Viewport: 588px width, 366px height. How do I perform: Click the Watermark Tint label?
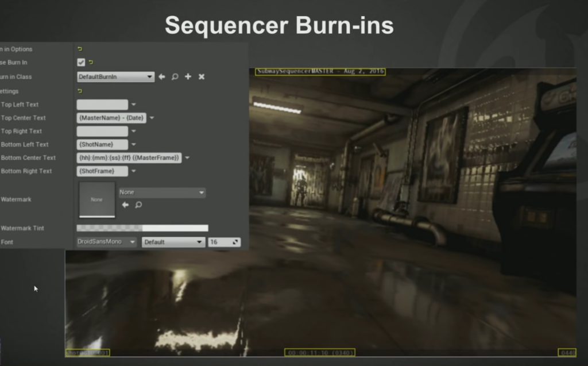click(x=22, y=228)
